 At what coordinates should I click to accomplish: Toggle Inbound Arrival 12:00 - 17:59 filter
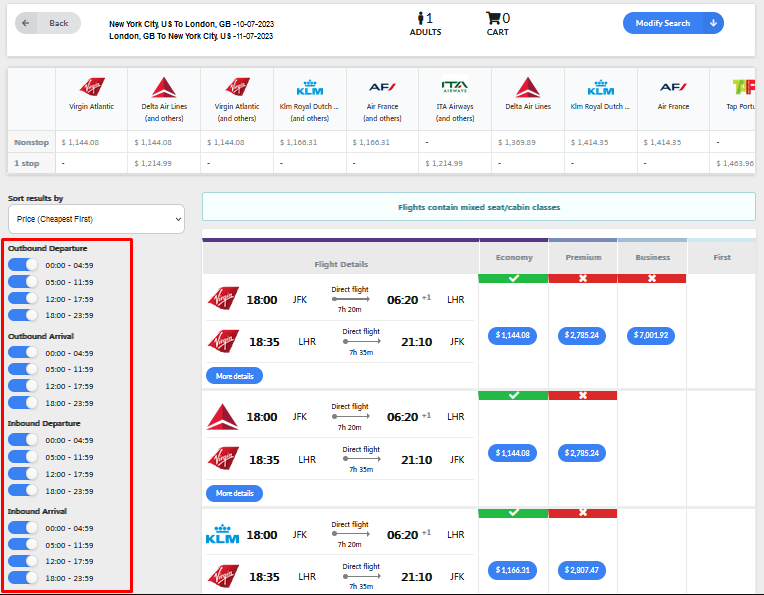pos(23,561)
